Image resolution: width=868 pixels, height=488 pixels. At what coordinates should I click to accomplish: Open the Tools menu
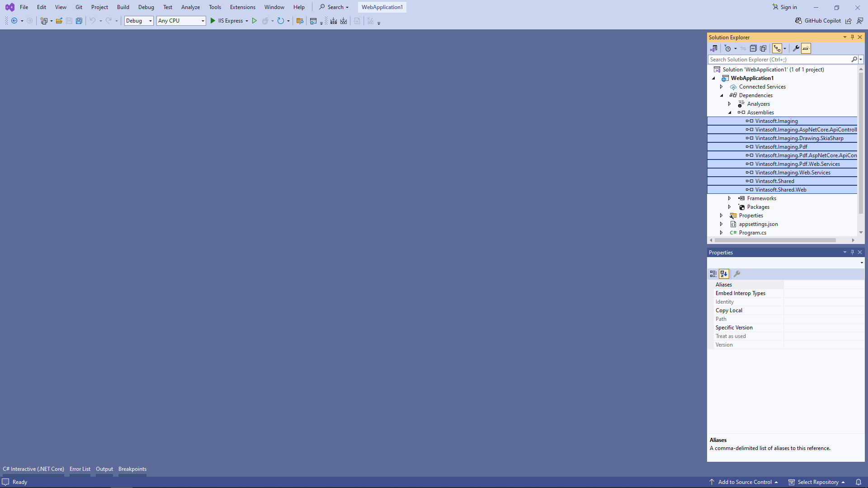tap(215, 7)
